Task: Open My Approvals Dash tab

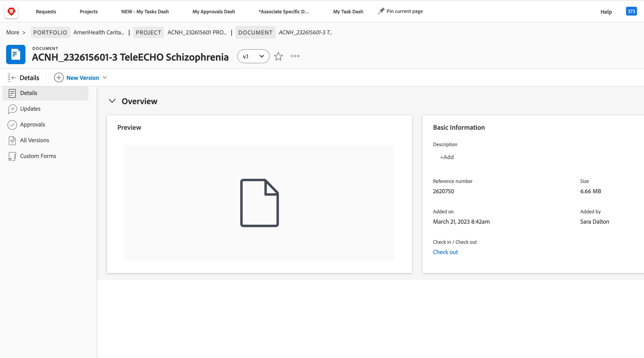Action: click(214, 12)
